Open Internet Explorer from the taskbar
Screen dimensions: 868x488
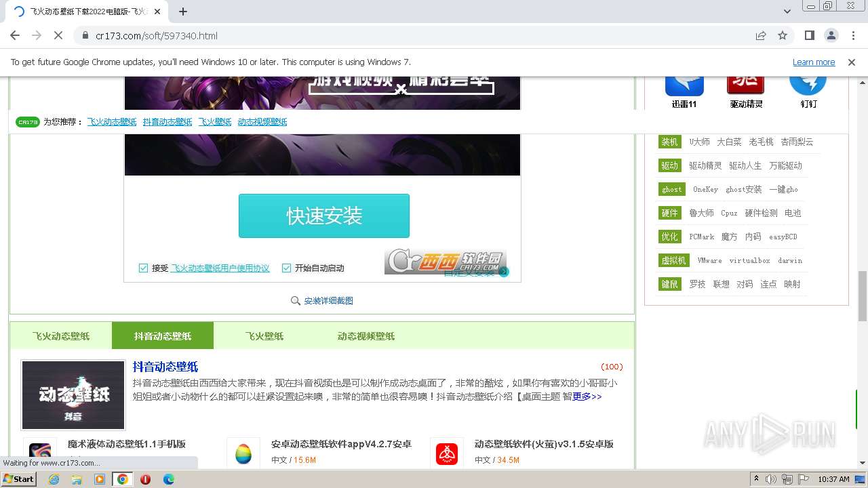(54, 479)
